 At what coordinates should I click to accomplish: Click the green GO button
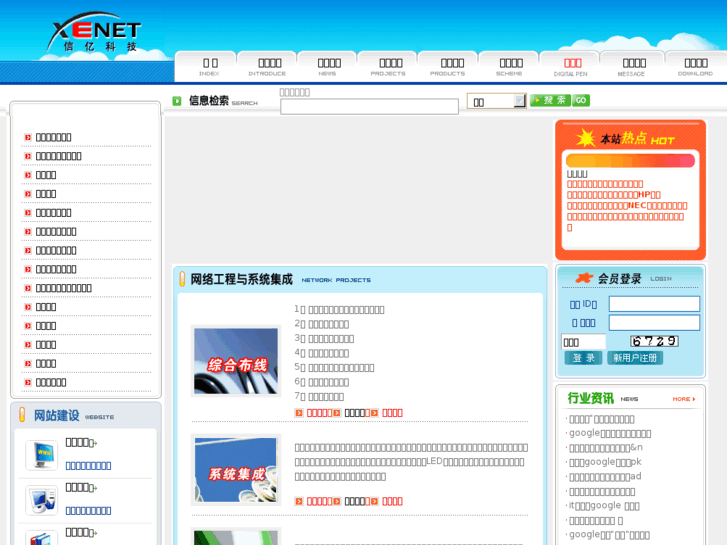581,100
